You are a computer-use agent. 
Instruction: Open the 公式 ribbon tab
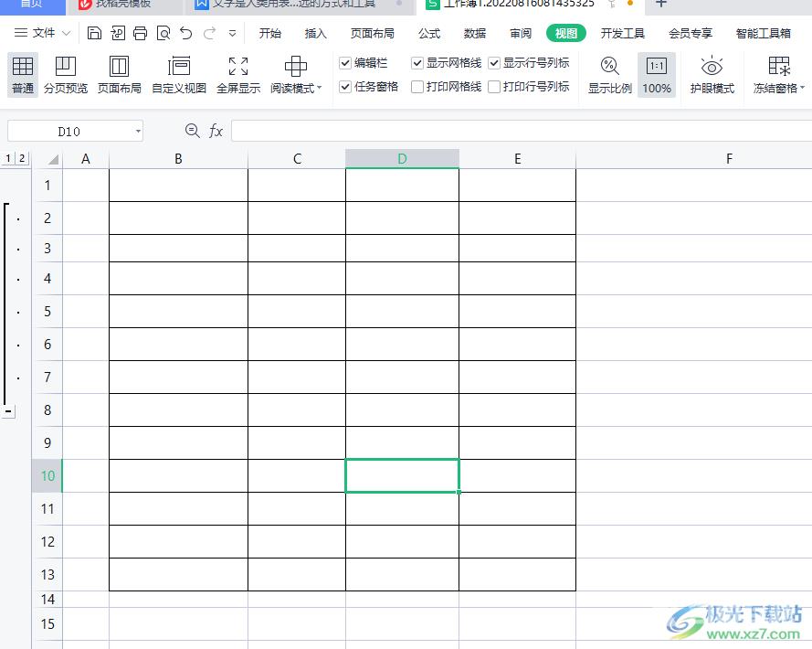429,34
